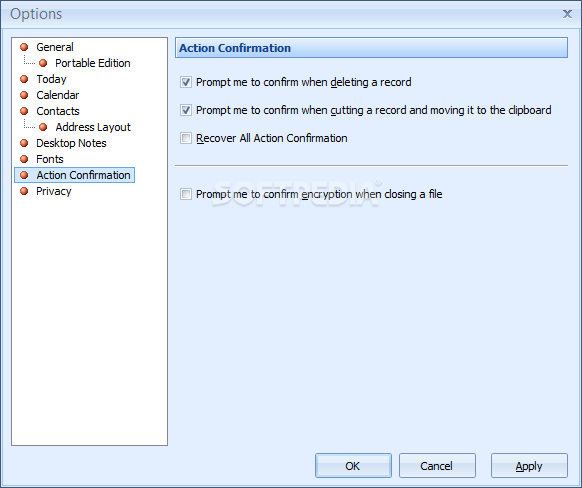Open Privacy settings
The height and width of the screenshot is (488, 582).
click(53, 191)
